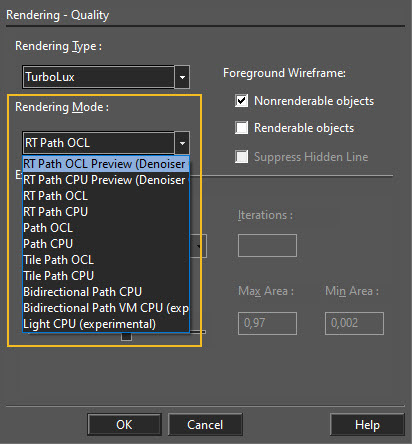The height and width of the screenshot is (444, 412).
Task: Pick Tile Path CPU mode
Action: point(106,276)
